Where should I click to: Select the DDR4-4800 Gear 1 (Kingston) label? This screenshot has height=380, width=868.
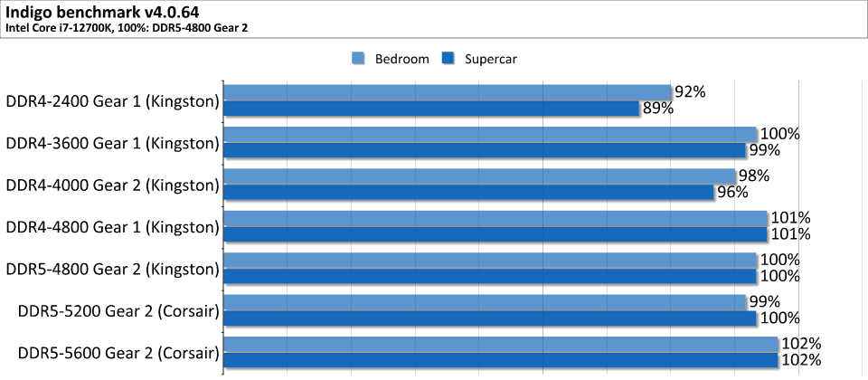tap(112, 227)
